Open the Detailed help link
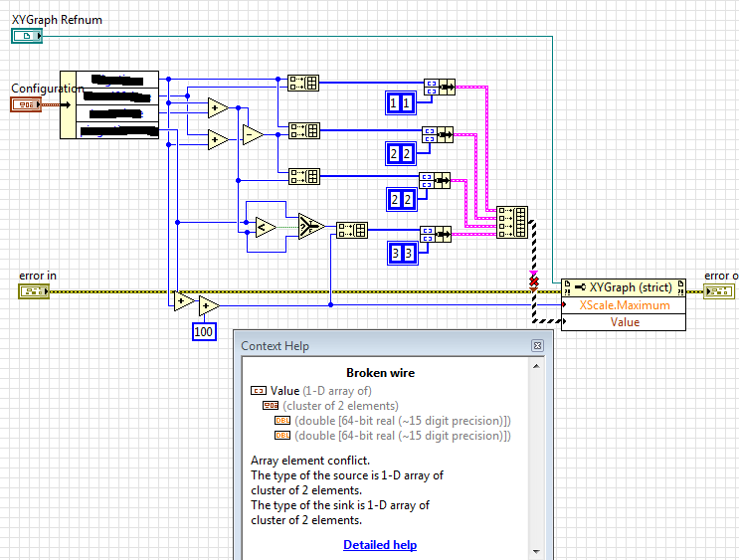The width and height of the screenshot is (739, 560). pos(380,545)
